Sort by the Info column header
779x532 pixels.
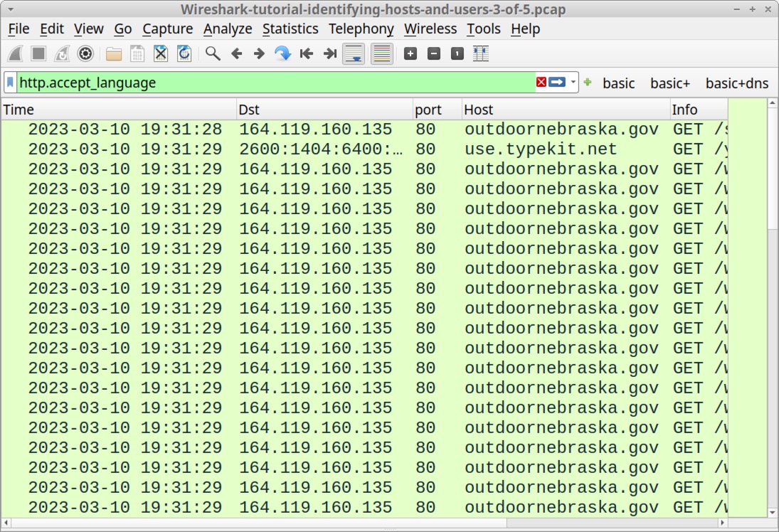699,110
